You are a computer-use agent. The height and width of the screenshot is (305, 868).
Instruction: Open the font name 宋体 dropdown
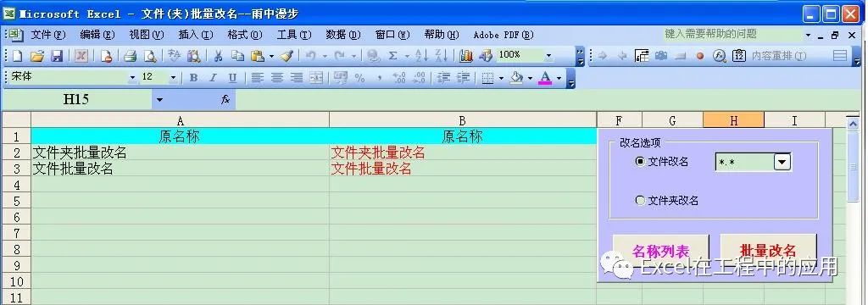132,78
